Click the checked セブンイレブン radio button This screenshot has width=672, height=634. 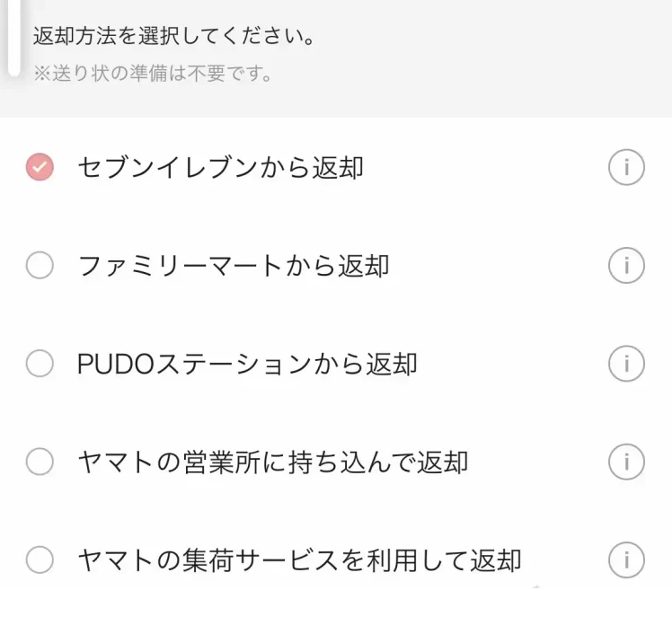(40, 168)
